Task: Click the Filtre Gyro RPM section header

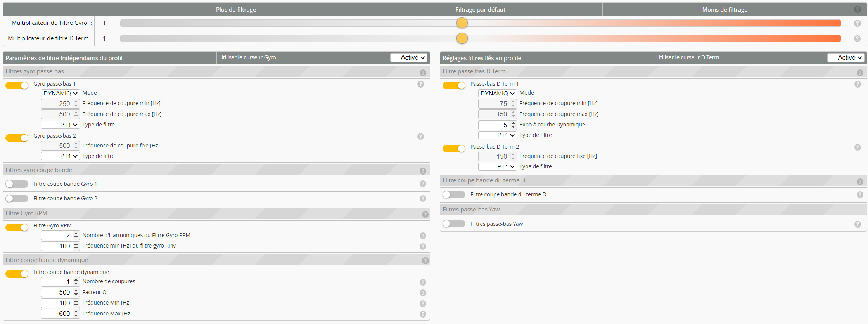Action: click(26, 213)
